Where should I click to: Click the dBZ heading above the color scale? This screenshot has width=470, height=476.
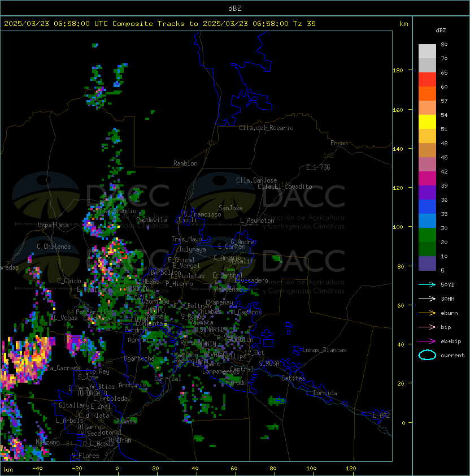(x=441, y=31)
